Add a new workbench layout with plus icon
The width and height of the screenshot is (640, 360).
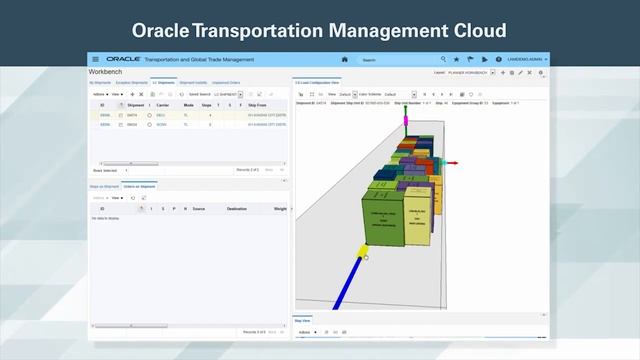pyautogui.click(x=503, y=73)
